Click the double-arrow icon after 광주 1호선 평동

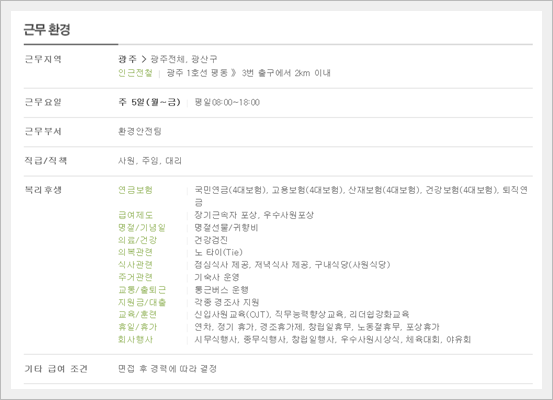coord(233,73)
